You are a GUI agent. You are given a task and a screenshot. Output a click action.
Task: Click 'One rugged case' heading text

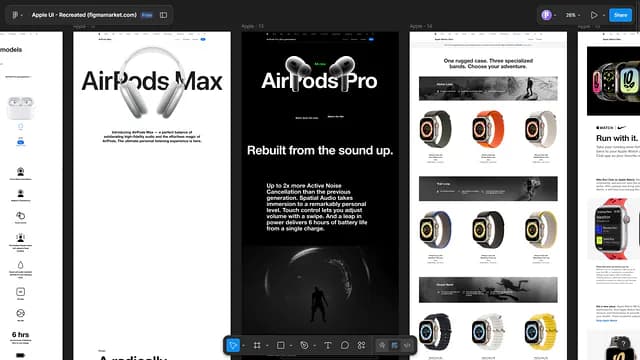click(488, 63)
